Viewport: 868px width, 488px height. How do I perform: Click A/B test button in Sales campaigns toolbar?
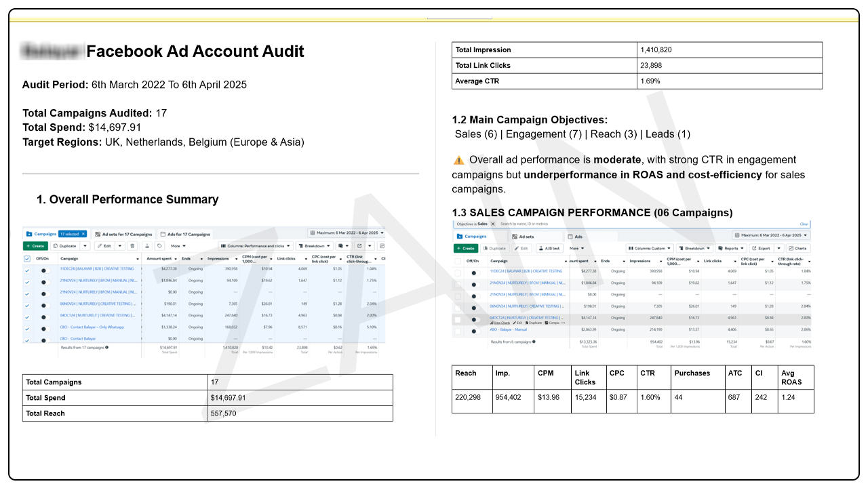[x=549, y=248]
